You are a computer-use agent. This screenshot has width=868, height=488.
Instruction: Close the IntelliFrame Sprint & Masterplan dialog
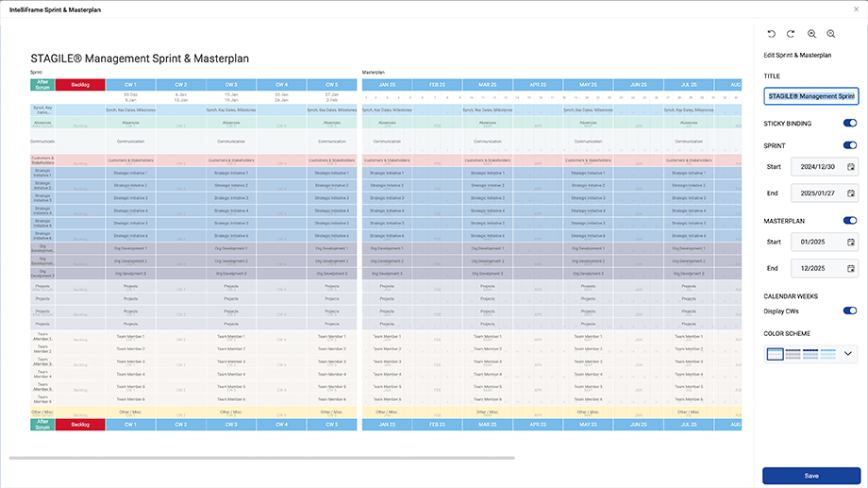(857, 9)
